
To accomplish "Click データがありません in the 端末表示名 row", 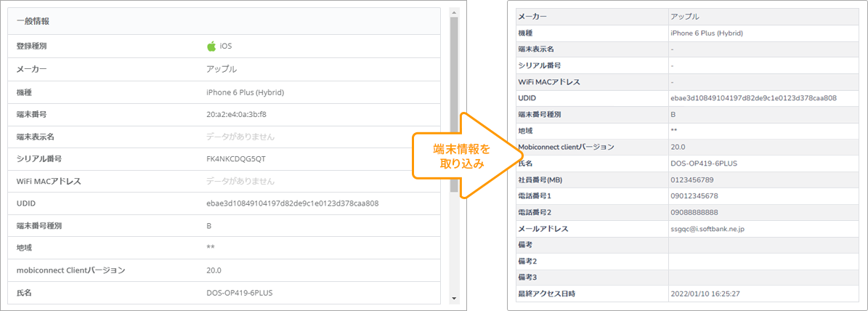I will [240, 136].
